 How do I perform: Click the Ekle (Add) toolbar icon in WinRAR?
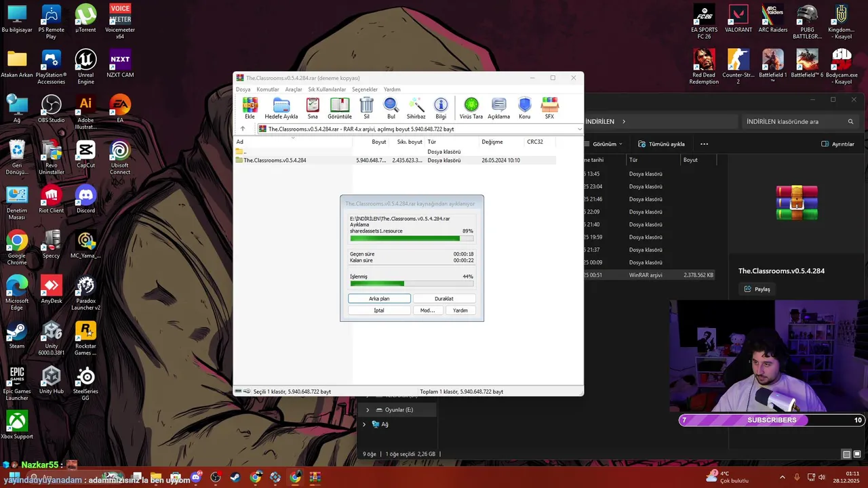click(x=250, y=108)
